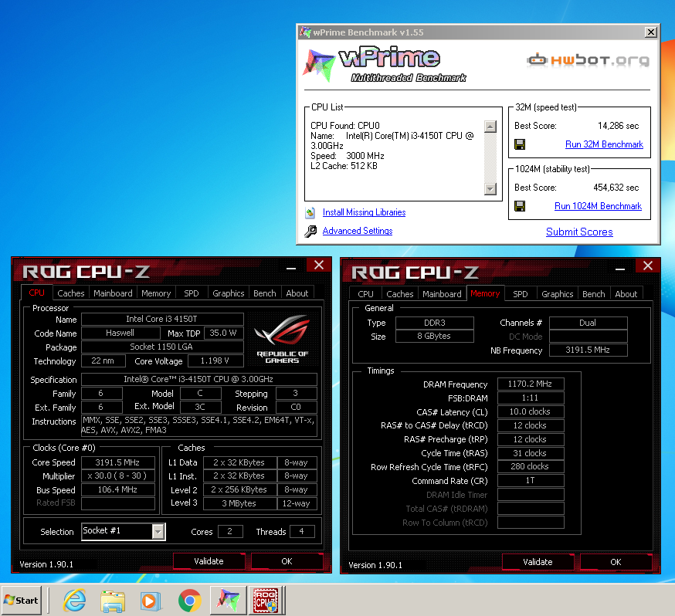Close the left ROG CPU-Z window
675x616 pixels.
click(318, 265)
